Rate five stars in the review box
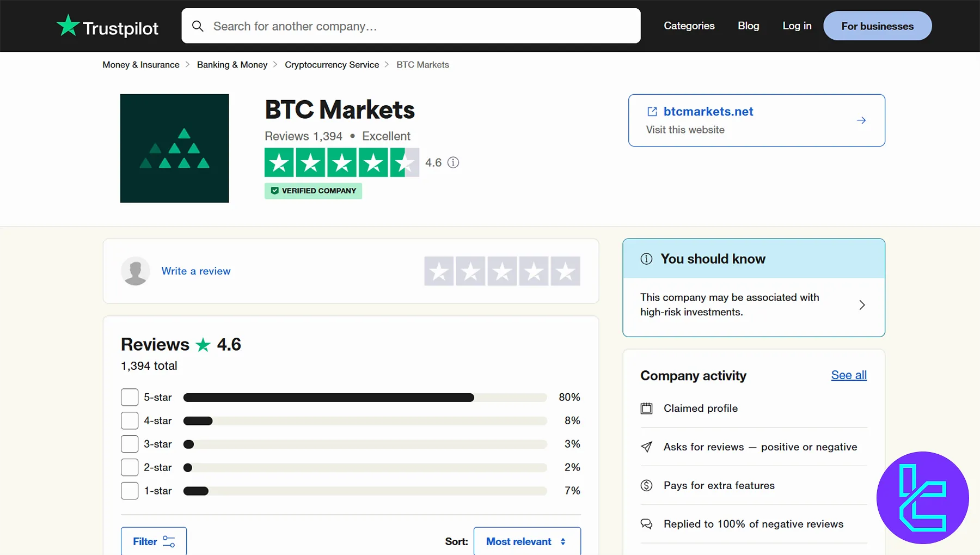The height and width of the screenshot is (555, 980). tap(565, 271)
